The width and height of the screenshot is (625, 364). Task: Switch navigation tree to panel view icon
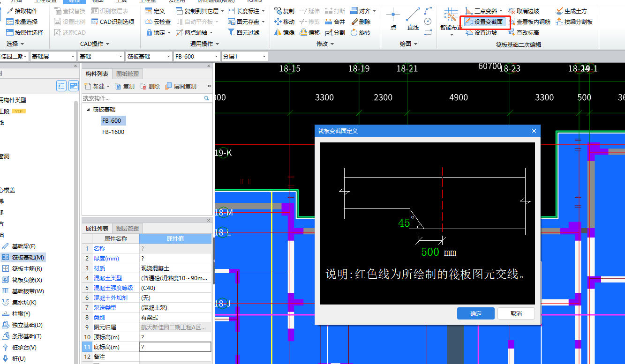click(73, 86)
